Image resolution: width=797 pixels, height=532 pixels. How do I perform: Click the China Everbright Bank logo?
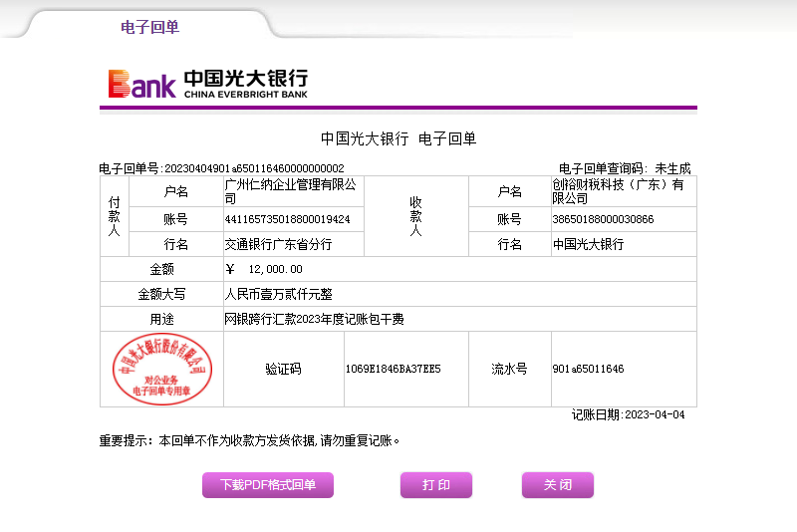pos(208,84)
